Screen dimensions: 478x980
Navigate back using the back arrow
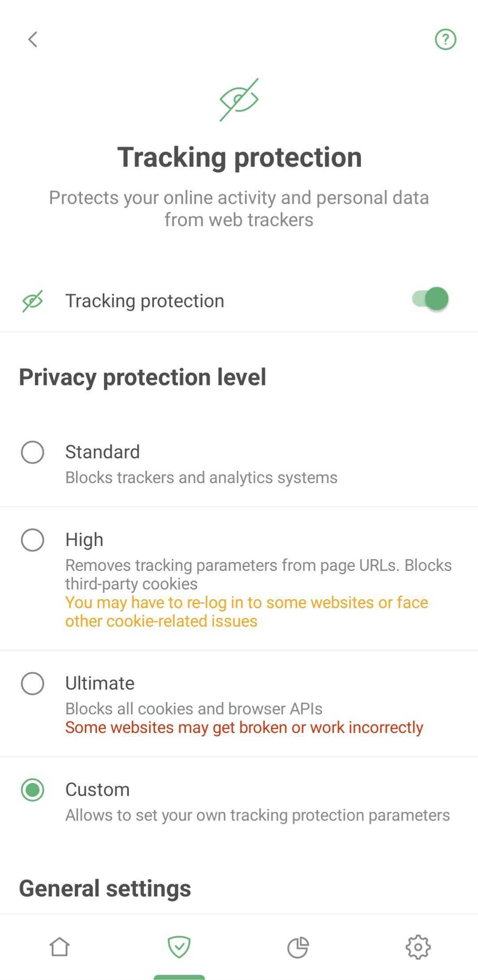(x=32, y=39)
